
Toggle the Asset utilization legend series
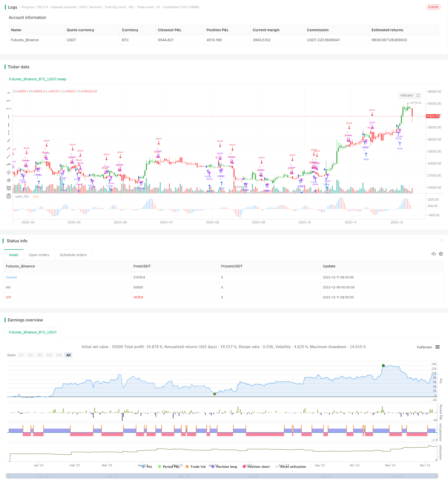[x=291, y=467]
